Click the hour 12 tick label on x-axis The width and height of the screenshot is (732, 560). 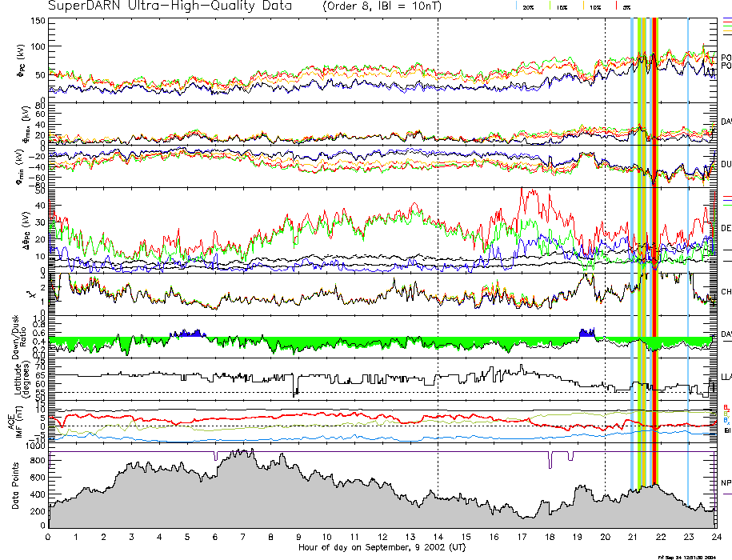coord(382,538)
